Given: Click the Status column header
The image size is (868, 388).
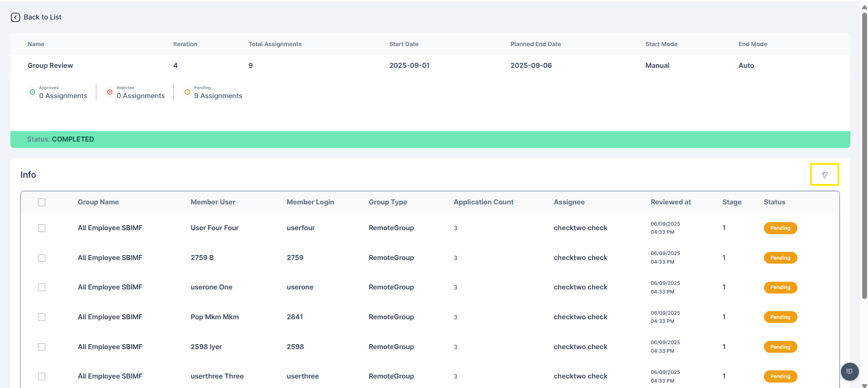Looking at the screenshot, I should pyautogui.click(x=774, y=202).
